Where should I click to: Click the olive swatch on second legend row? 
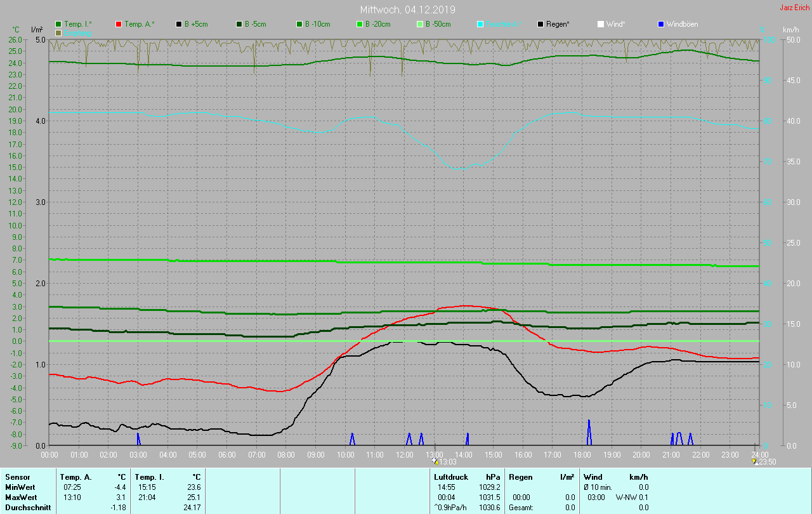coord(59,32)
